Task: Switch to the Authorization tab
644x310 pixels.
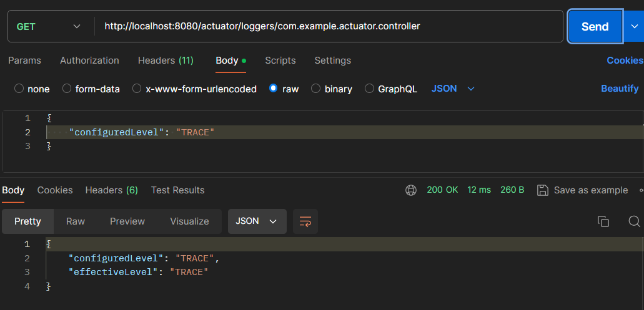Action: point(89,61)
